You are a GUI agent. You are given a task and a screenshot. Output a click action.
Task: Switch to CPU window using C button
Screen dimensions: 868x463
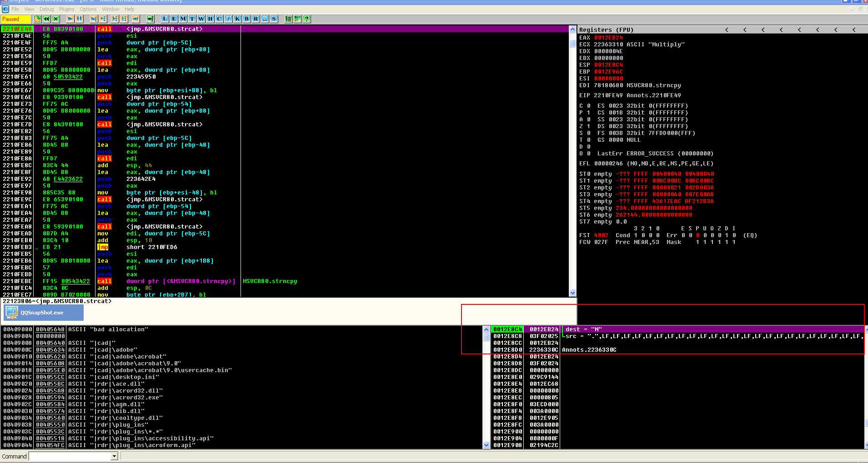pyautogui.click(x=219, y=19)
